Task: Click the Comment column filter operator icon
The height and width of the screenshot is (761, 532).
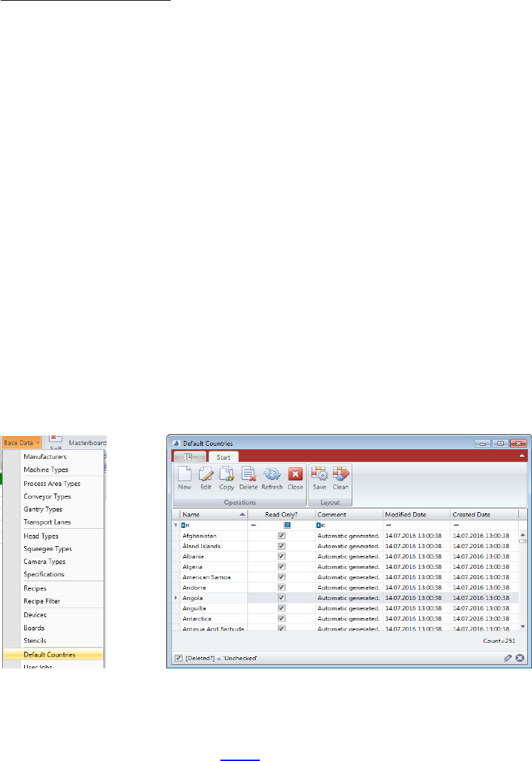Action: 320,525
